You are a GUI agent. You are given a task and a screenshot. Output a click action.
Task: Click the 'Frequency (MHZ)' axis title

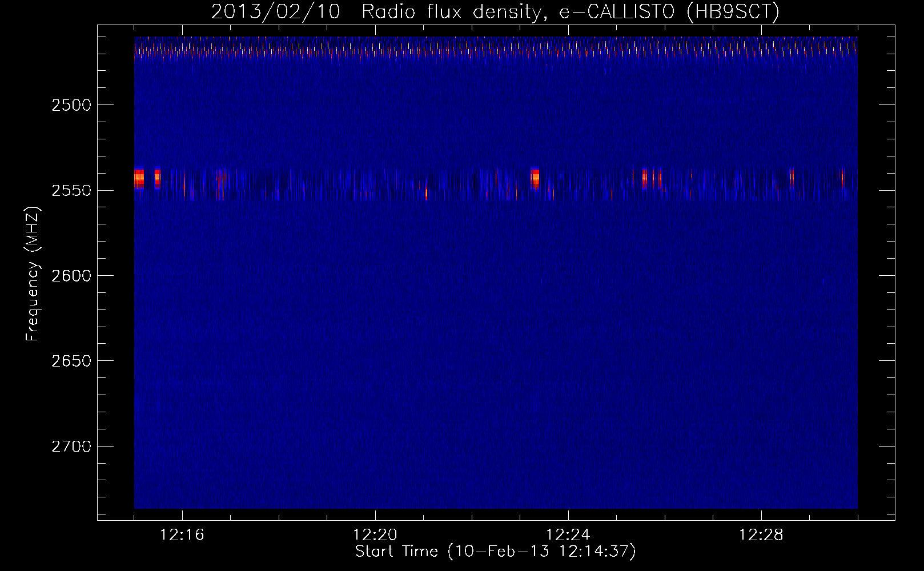32,274
